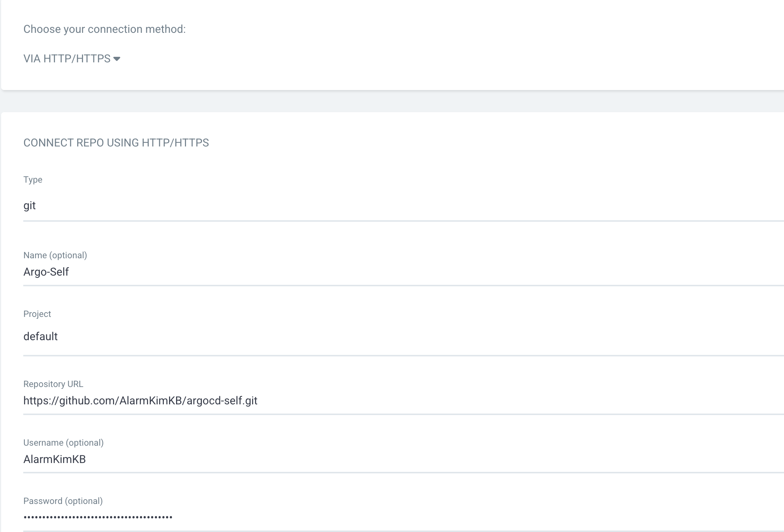
Task: Click the word 'git' in Type field
Action: click(x=30, y=206)
